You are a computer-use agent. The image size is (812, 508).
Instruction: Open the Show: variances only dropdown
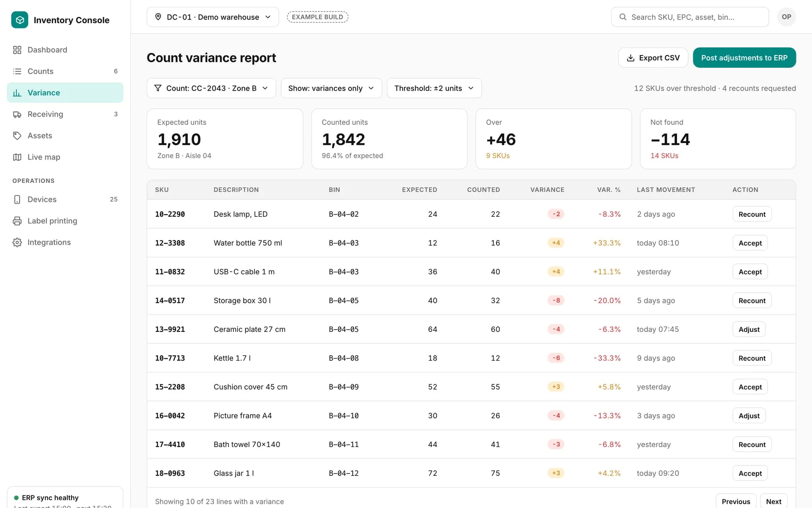pyautogui.click(x=331, y=88)
